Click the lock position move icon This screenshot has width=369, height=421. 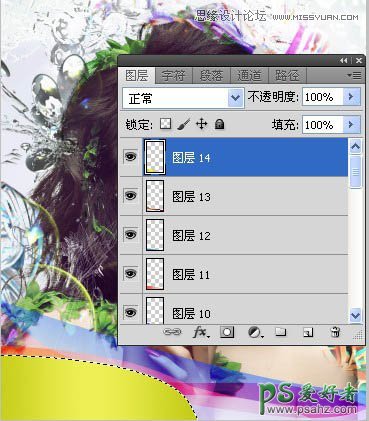202,124
